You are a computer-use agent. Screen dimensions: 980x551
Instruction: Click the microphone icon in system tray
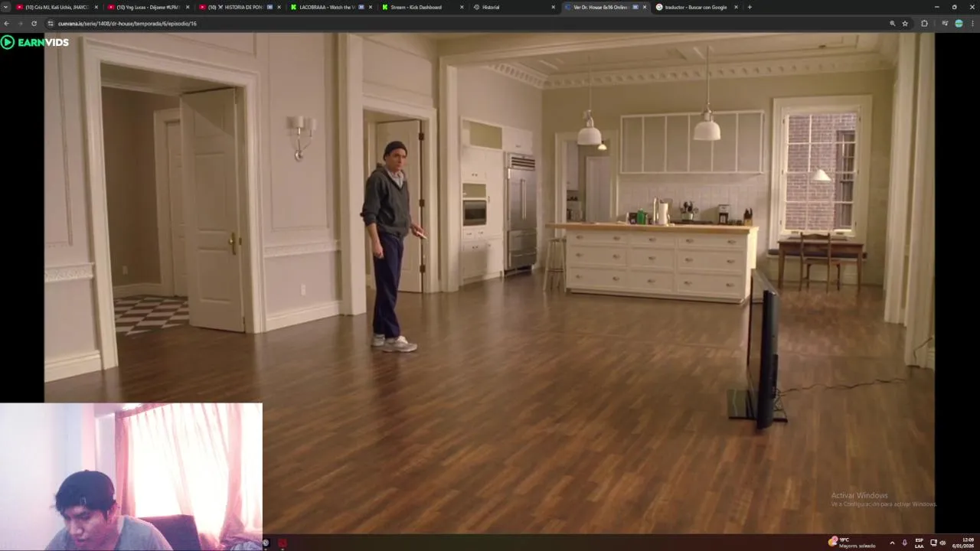coord(904,543)
